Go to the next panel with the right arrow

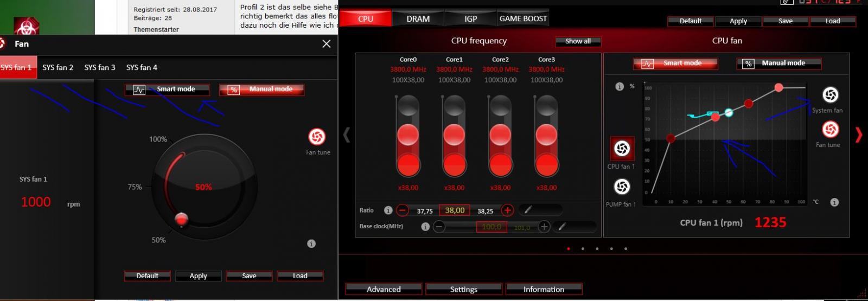coord(858,135)
